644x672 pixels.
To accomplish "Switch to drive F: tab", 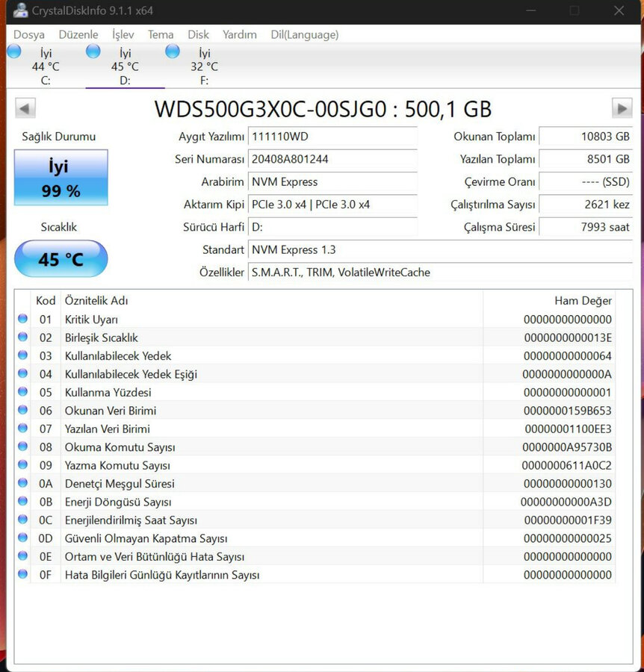I will (x=204, y=66).
